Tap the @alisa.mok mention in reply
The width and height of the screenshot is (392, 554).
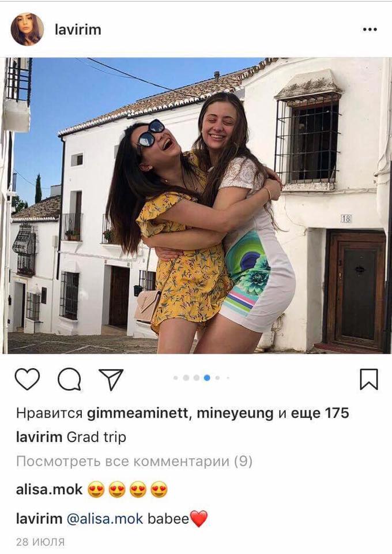pos(104,519)
